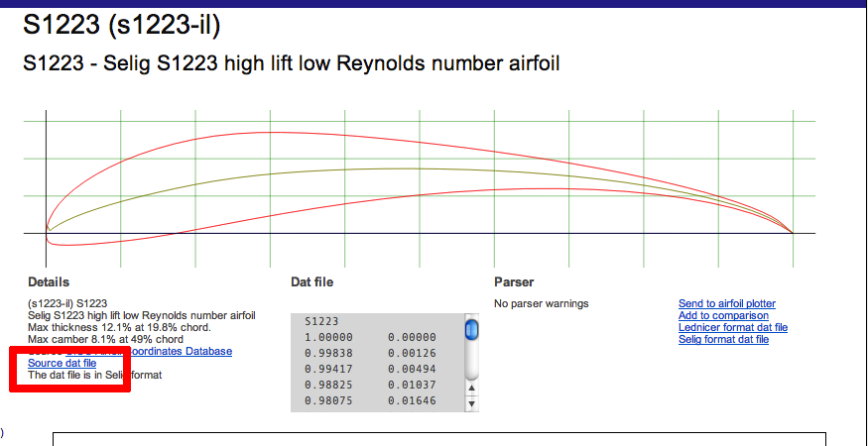Click Send to airfoil plotter
868x446 pixels.
[727, 303]
